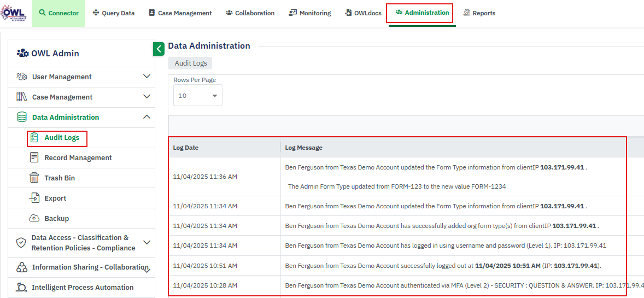Expand Data Access Classification & Retention section
644x298 pixels.
pyautogui.click(x=147, y=242)
